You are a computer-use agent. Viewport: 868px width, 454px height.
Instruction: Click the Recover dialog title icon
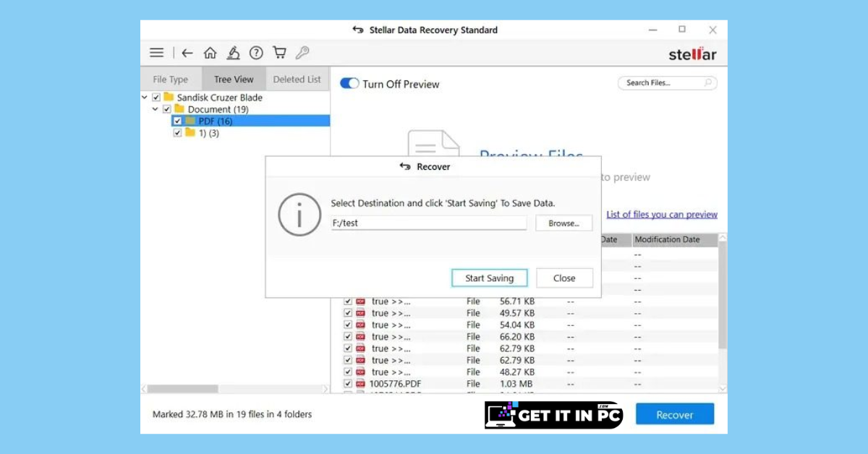405,166
